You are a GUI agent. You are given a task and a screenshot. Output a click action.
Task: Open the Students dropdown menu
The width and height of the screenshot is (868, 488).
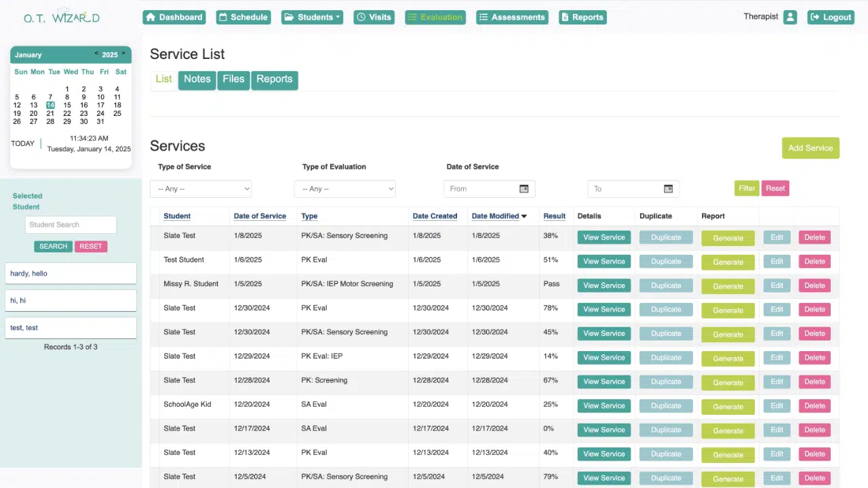312,18
